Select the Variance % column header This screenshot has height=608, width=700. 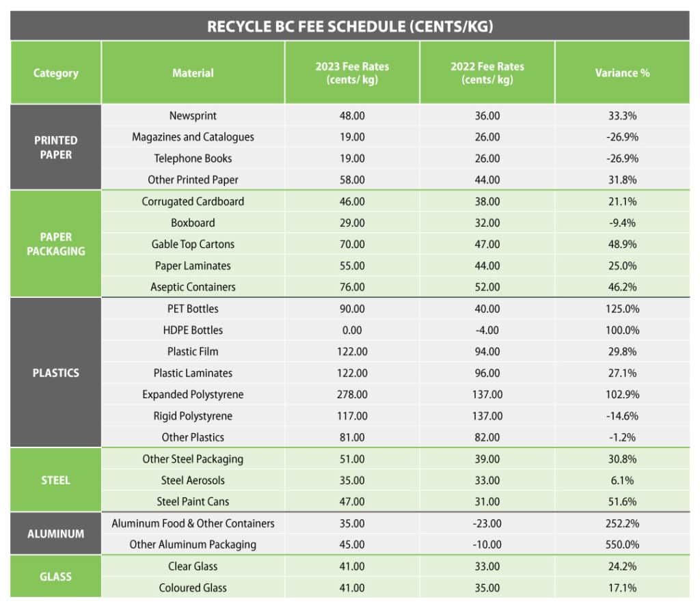622,72
